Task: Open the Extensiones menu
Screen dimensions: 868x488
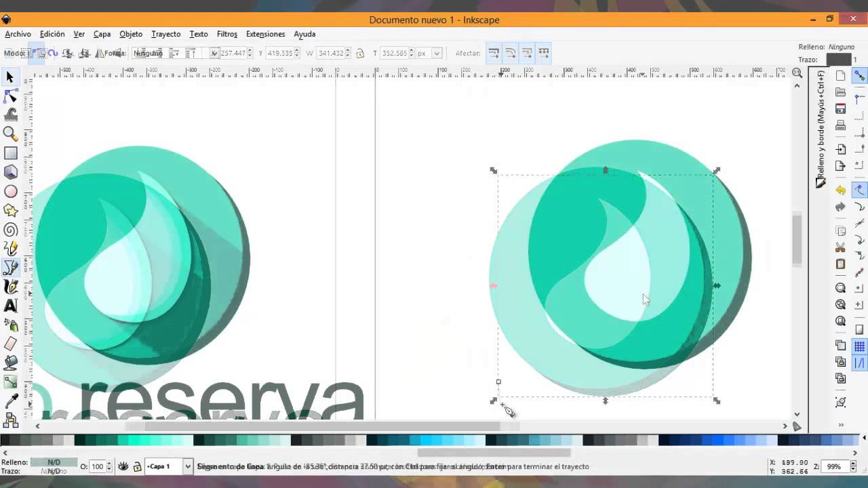Action: click(265, 34)
